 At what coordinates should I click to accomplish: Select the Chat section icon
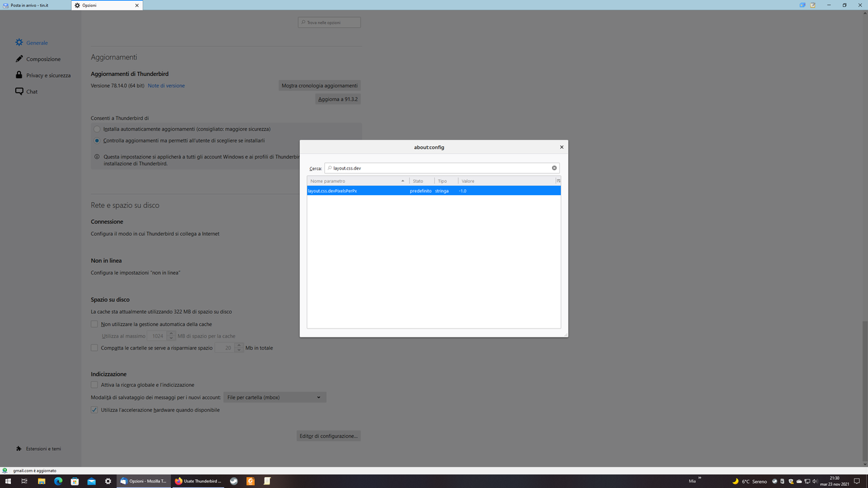pos(19,91)
